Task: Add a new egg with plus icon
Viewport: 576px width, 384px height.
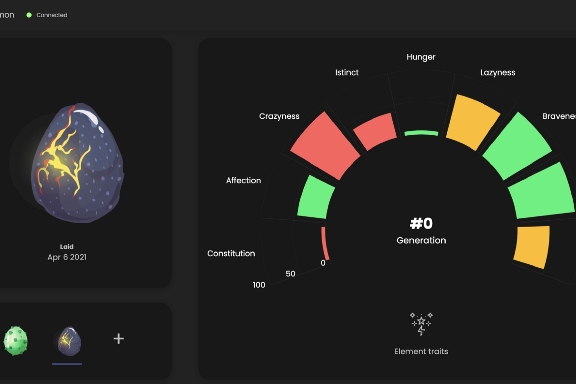Action: 118,338
